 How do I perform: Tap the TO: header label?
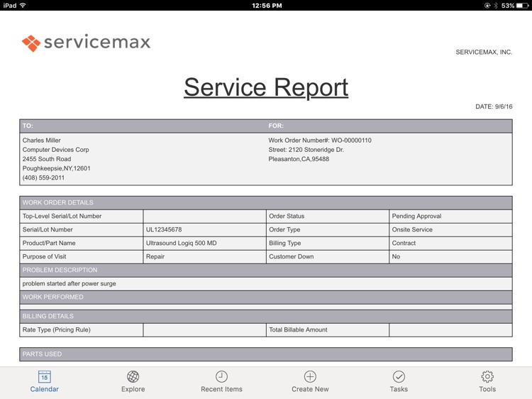(28, 126)
